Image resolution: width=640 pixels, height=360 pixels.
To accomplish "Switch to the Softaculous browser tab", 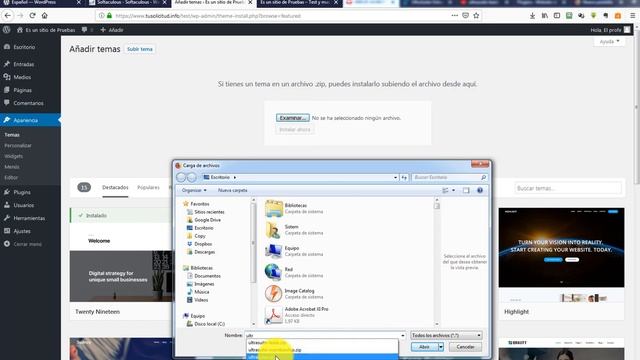I will (128, 3).
